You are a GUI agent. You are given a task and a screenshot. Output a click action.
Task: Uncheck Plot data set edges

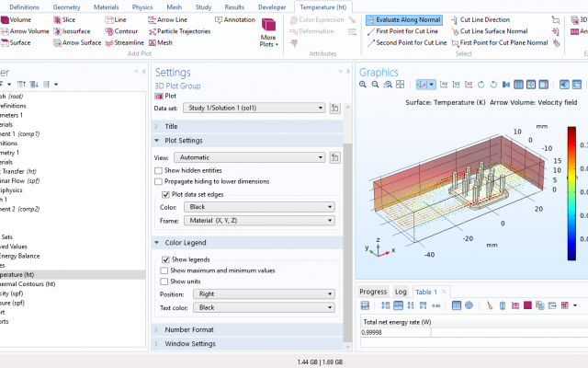165,194
